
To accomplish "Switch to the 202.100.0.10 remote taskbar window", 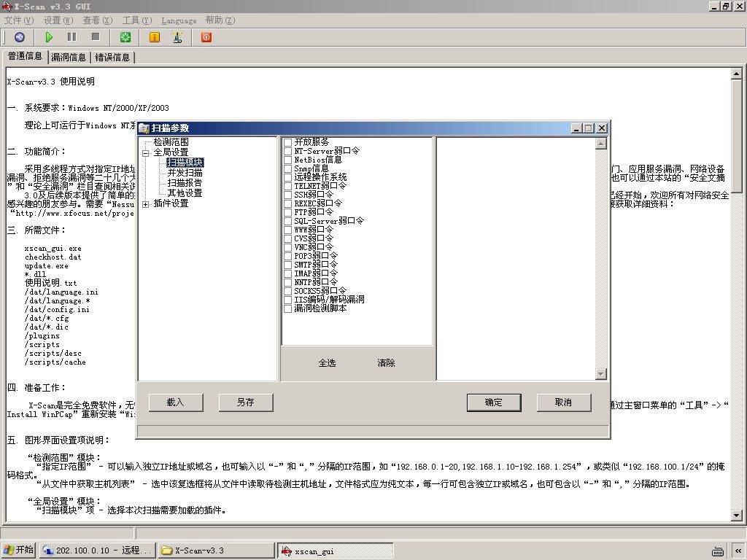I will point(97,551).
